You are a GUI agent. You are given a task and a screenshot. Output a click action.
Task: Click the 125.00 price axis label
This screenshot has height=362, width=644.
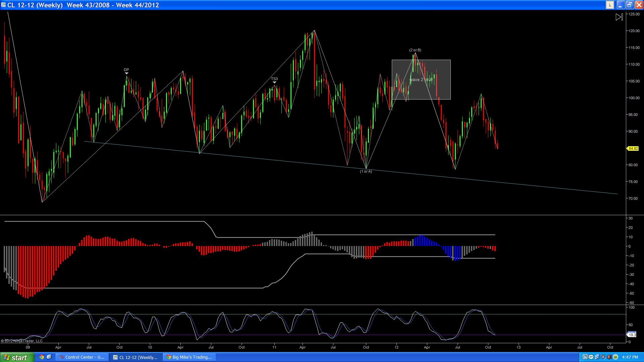(x=634, y=14)
